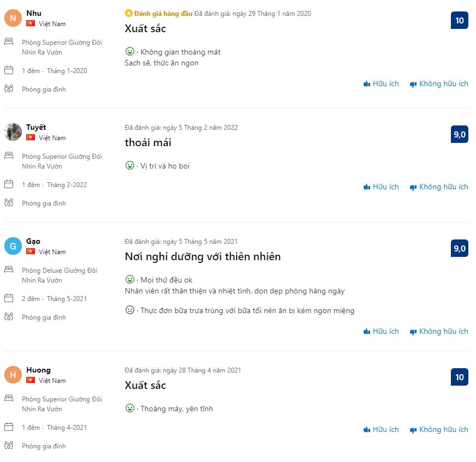
Task: Click Hữu ích on Tuyết's review
Action: click(x=381, y=187)
